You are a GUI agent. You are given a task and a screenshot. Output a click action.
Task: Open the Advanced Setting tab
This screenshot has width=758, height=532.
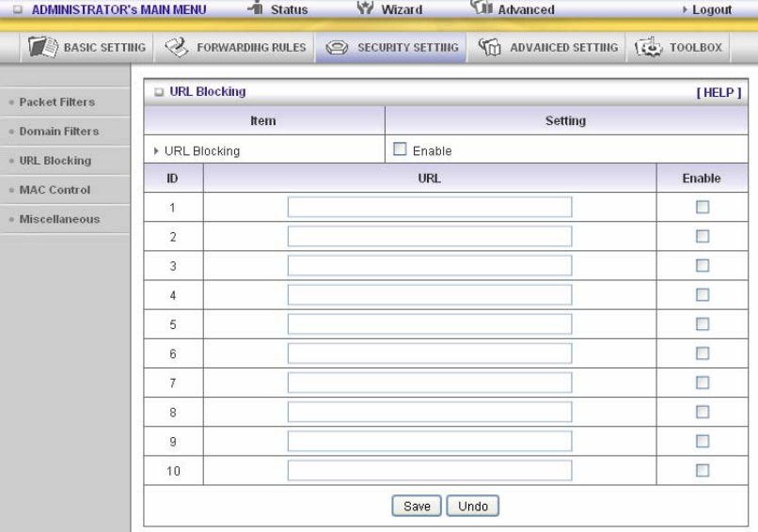[x=546, y=47]
